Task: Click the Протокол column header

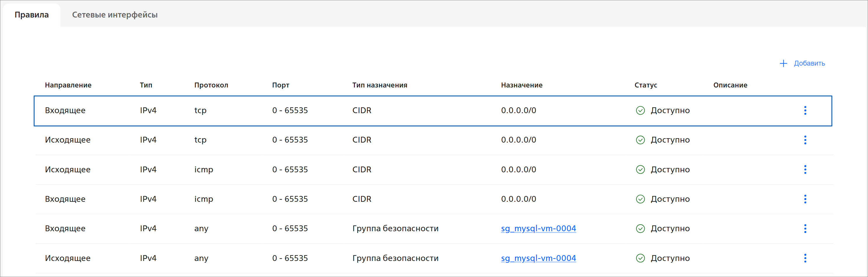Action: [x=211, y=85]
